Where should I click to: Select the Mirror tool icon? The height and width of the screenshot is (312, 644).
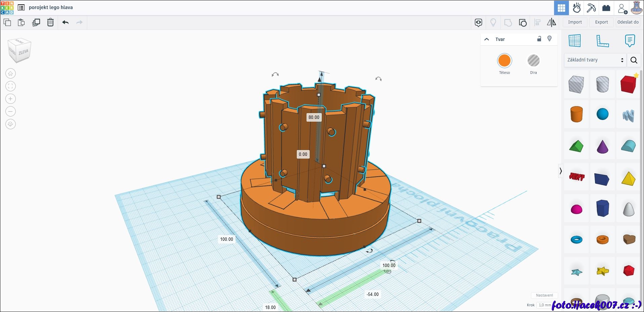click(551, 23)
